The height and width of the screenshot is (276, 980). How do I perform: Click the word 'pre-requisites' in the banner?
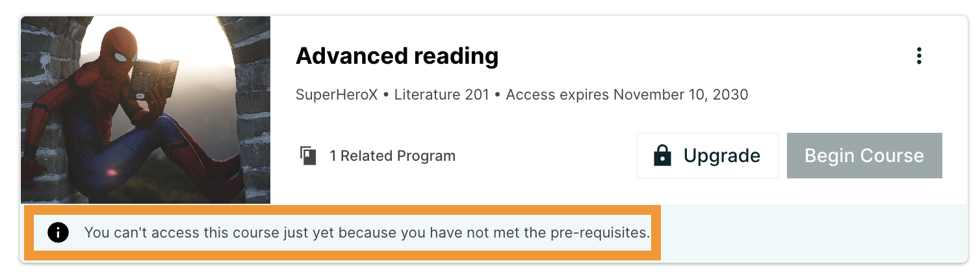tap(604, 232)
